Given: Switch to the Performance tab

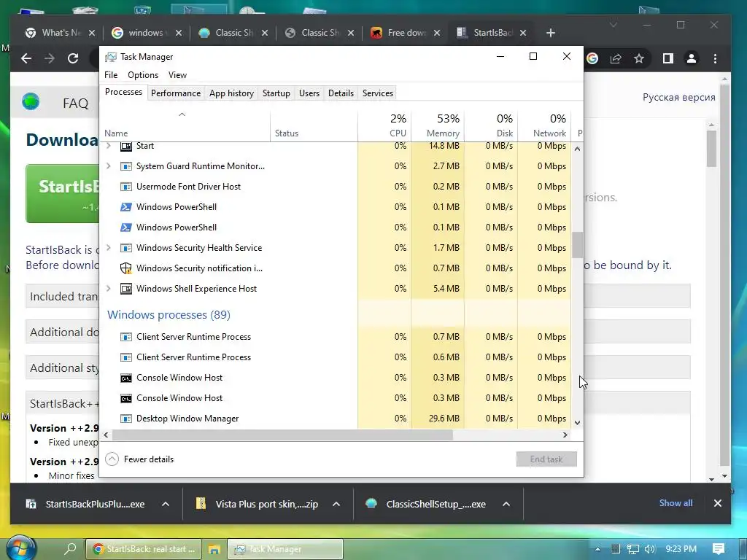Looking at the screenshot, I should pyautogui.click(x=176, y=93).
